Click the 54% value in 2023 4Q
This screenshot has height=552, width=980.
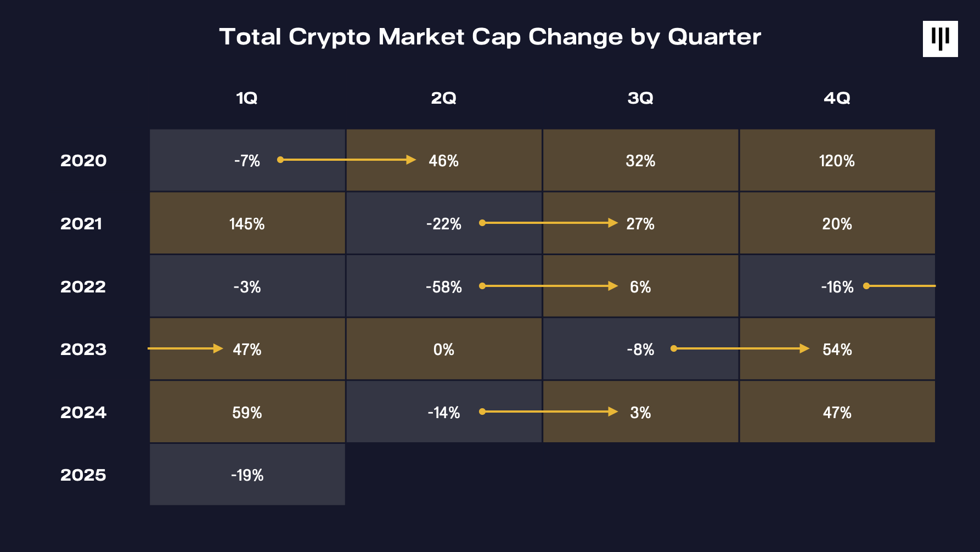coord(837,350)
